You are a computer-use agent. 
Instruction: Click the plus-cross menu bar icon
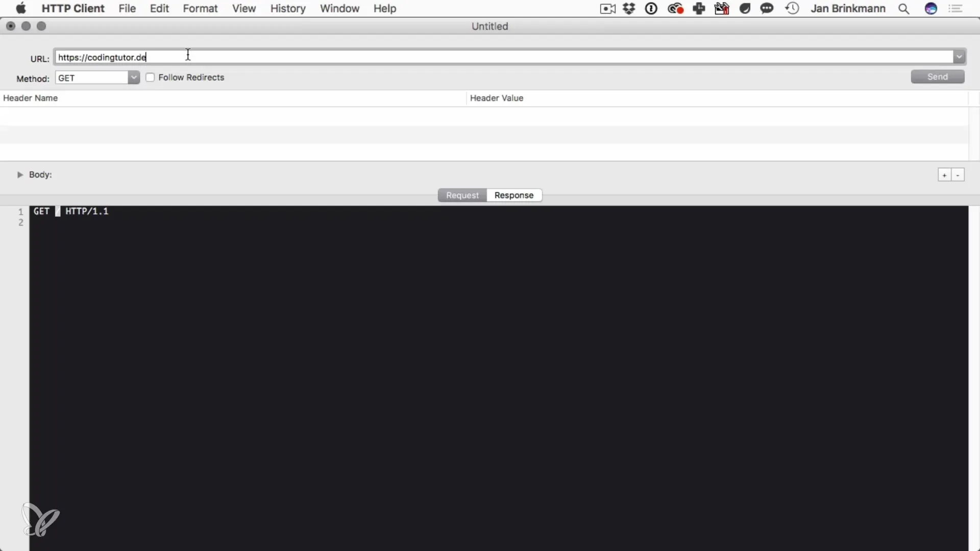[x=699, y=9]
